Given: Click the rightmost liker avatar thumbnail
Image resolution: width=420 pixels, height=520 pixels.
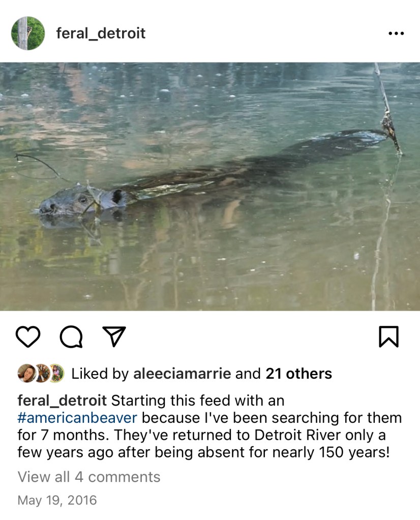Looking at the screenshot, I should point(55,374).
